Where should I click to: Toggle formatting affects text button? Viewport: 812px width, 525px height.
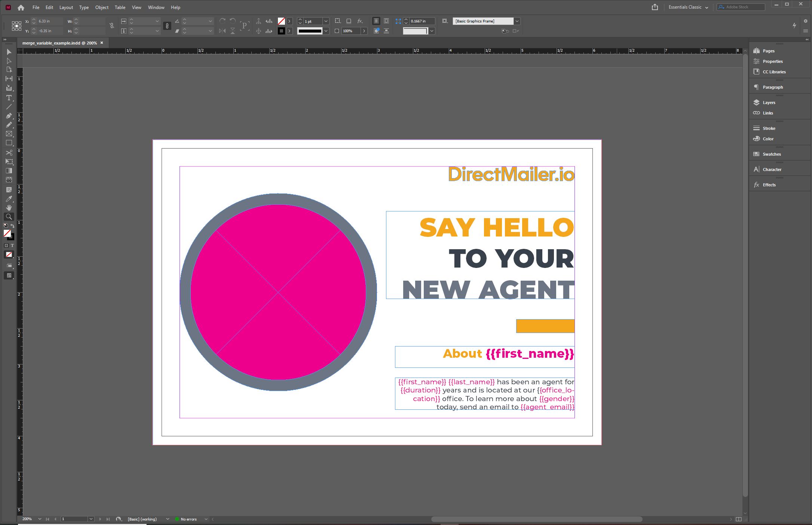pyautogui.click(x=12, y=245)
